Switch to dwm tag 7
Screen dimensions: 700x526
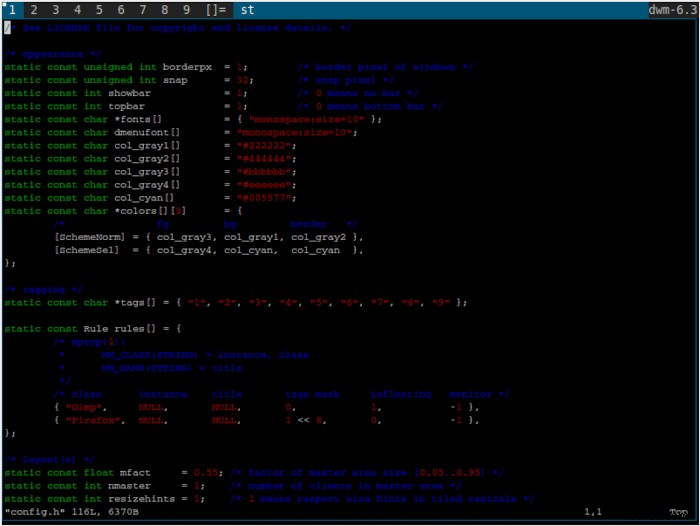(143, 10)
